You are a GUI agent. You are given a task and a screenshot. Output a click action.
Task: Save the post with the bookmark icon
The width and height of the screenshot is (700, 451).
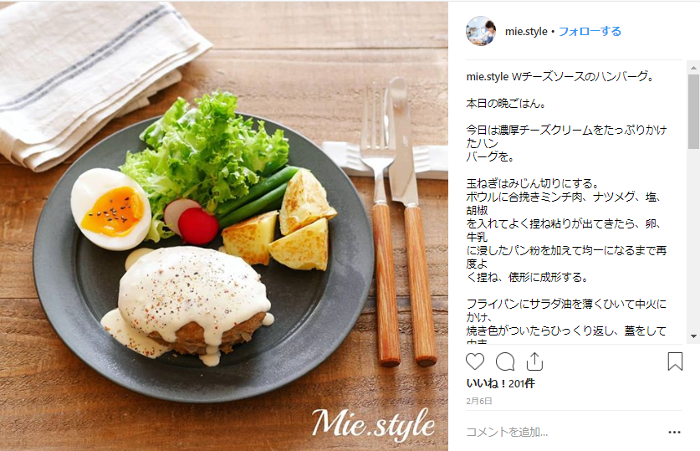[x=675, y=361]
